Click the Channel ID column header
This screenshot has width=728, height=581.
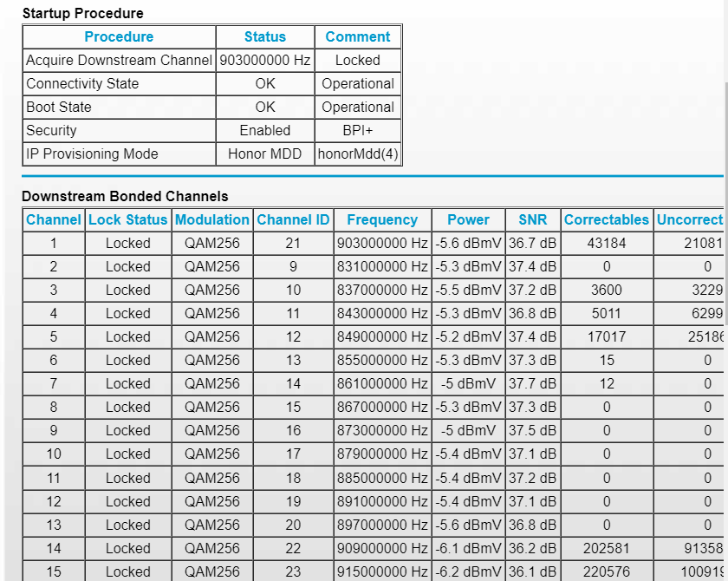coord(293,219)
